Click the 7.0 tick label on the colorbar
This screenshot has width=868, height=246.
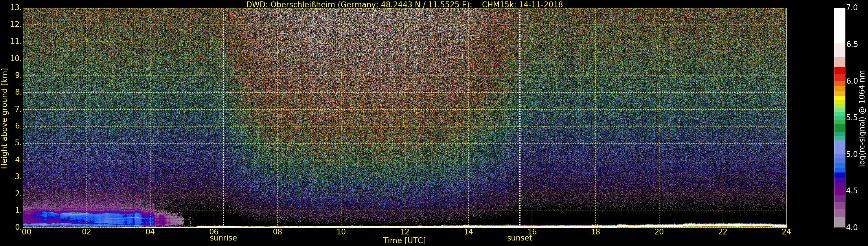coord(852,8)
